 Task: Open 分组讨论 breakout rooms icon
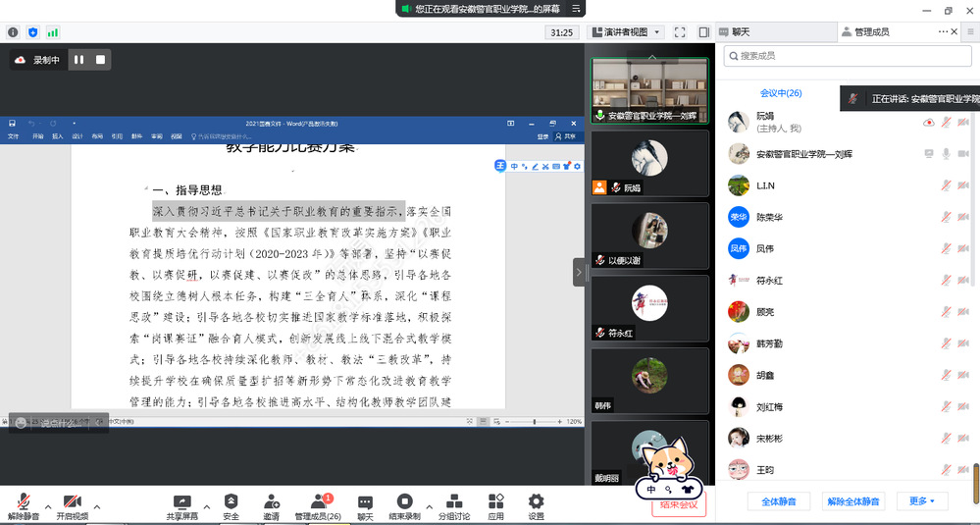(x=452, y=502)
